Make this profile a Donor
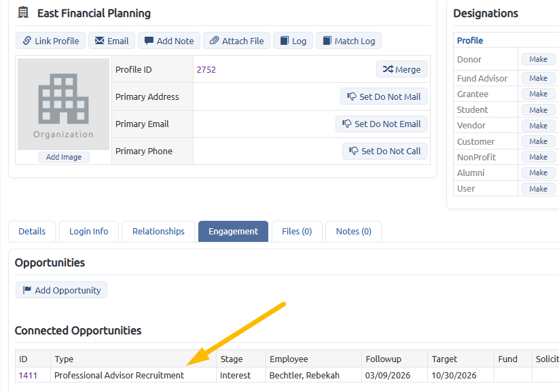The height and width of the screenshot is (392, 559). pyautogui.click(x=538, y=59)
